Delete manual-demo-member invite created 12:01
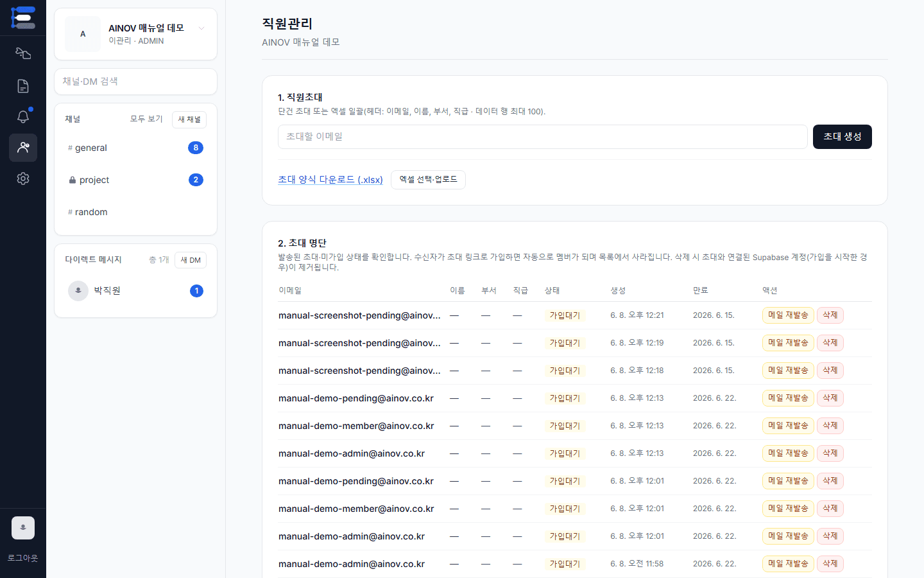The width and height of the screenshot is (924, 578). (830, 509)
